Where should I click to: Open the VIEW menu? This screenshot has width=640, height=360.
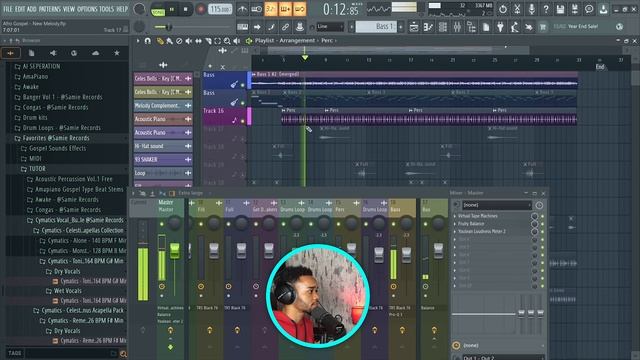click(x=69, y=9)
